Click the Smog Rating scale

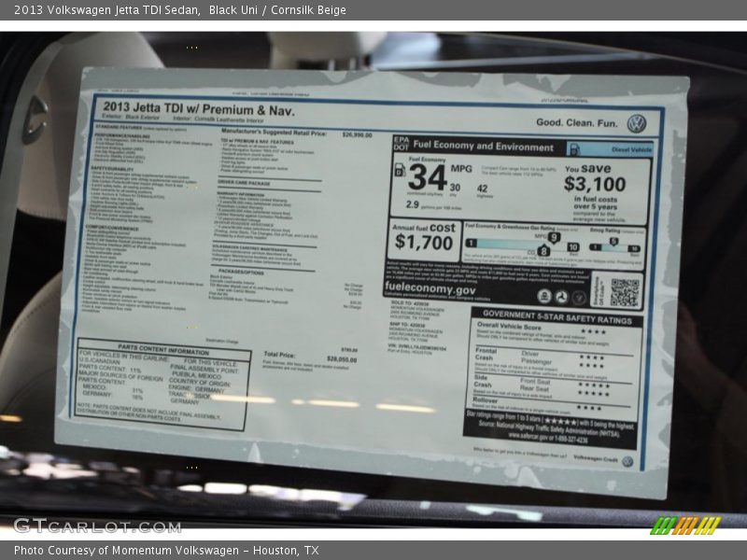[619, 245]
